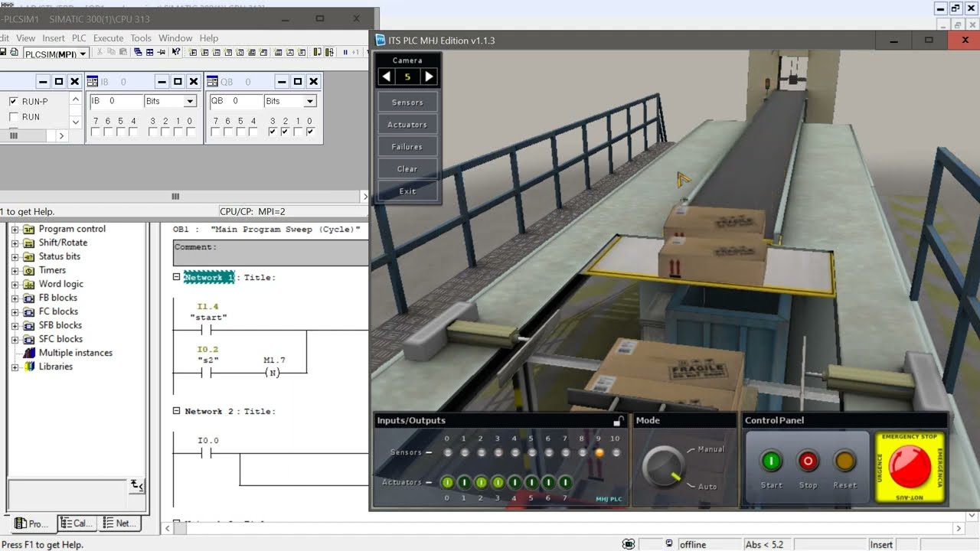The width and height of the screenshot is (980, 551).
Task: Click the Save icon in PLCSIM toolbar
Action: click(3, 52)
